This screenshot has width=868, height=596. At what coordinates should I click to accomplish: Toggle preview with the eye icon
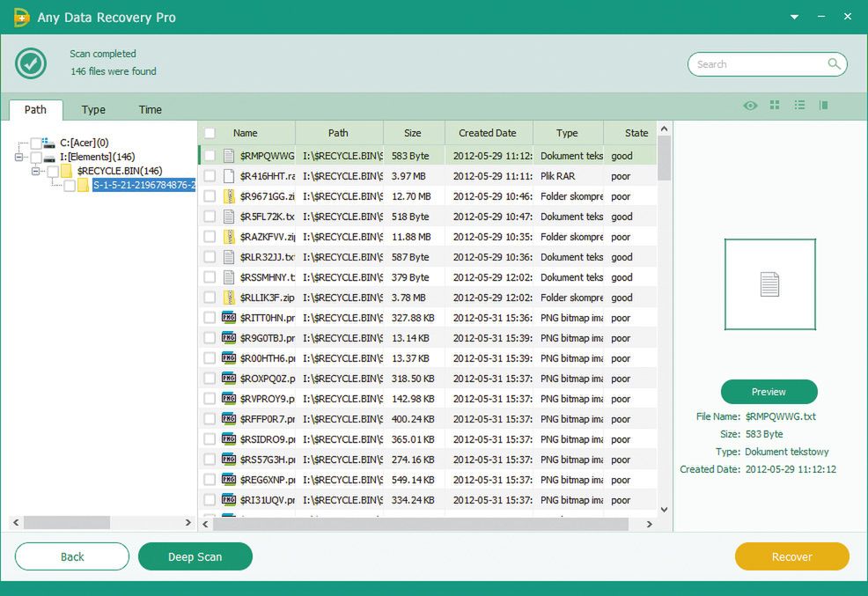750,106
